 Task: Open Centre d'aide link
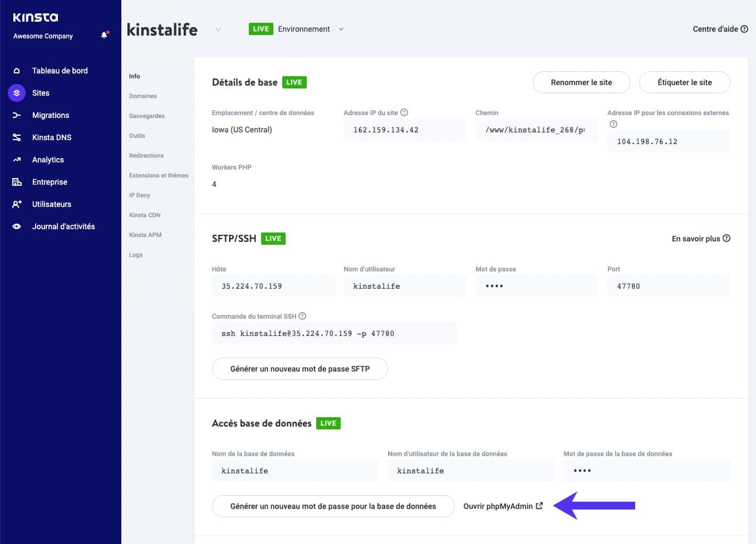tap(720, 29)
